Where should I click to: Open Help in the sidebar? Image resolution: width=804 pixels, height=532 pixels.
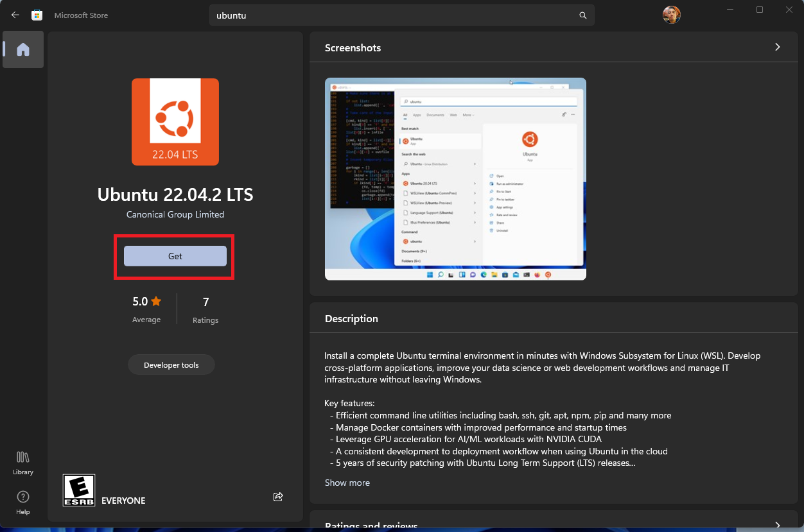23,502
